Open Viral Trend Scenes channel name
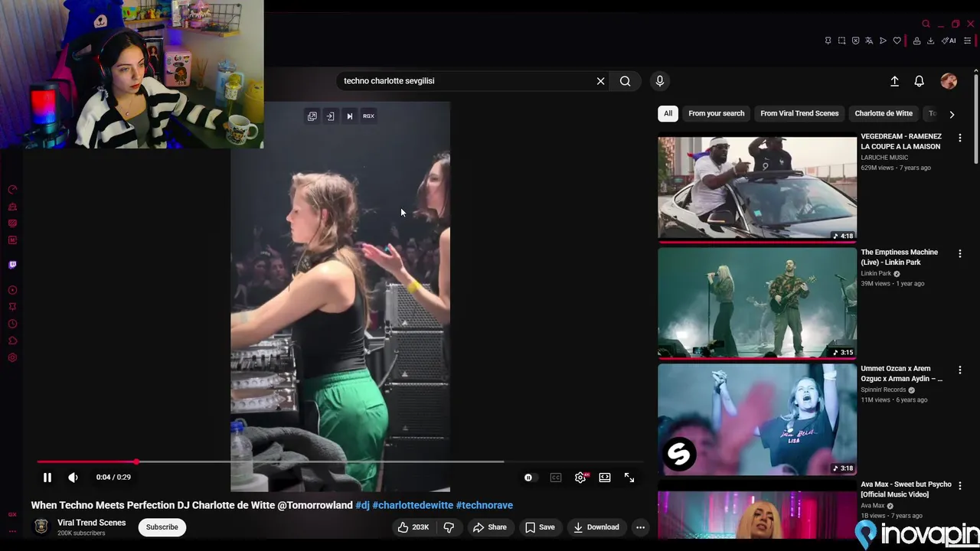 click(91, 523)
